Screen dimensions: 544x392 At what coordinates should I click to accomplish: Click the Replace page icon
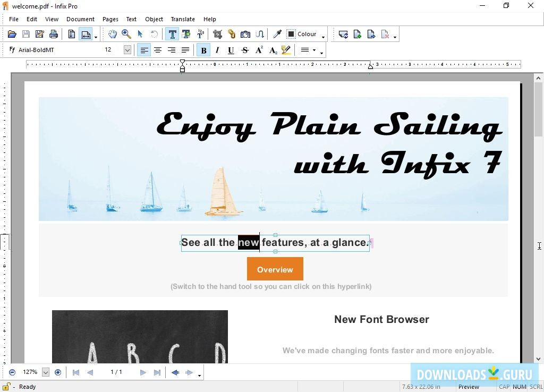coord(344,34)
